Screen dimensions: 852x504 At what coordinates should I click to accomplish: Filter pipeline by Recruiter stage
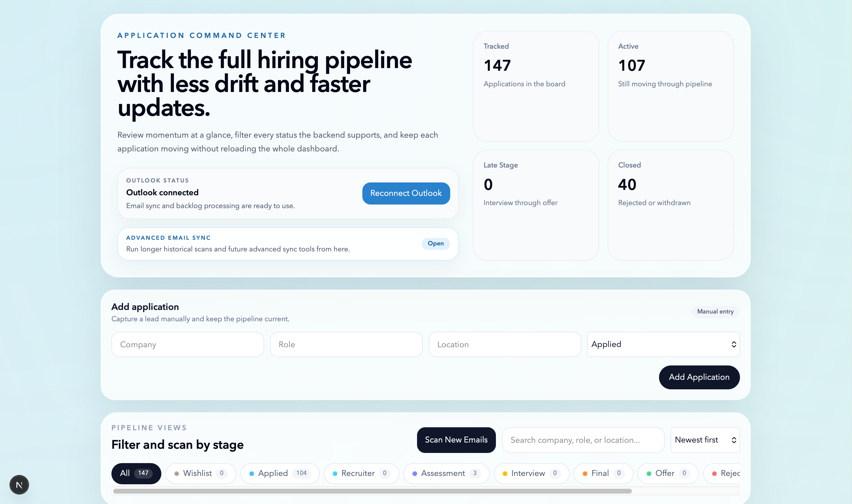(x=361, y=474)
